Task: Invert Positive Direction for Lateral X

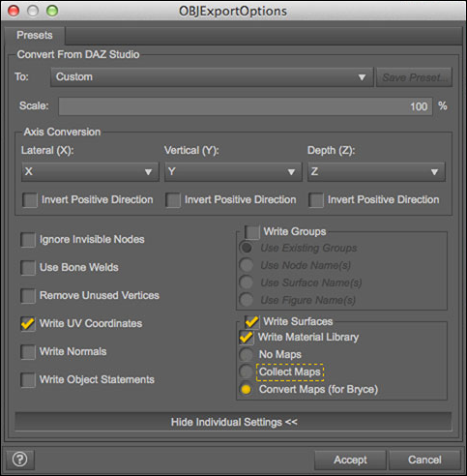Action: 30,200
